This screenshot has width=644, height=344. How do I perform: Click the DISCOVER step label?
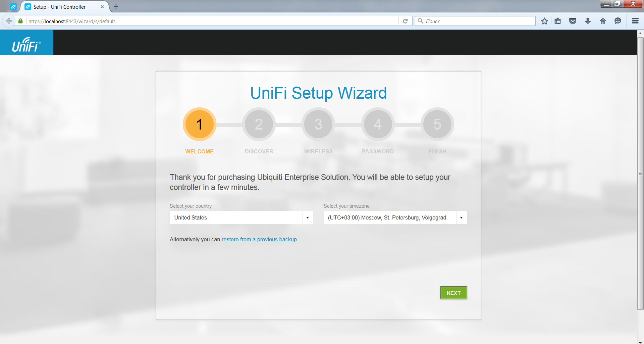(x=259, y=151)
